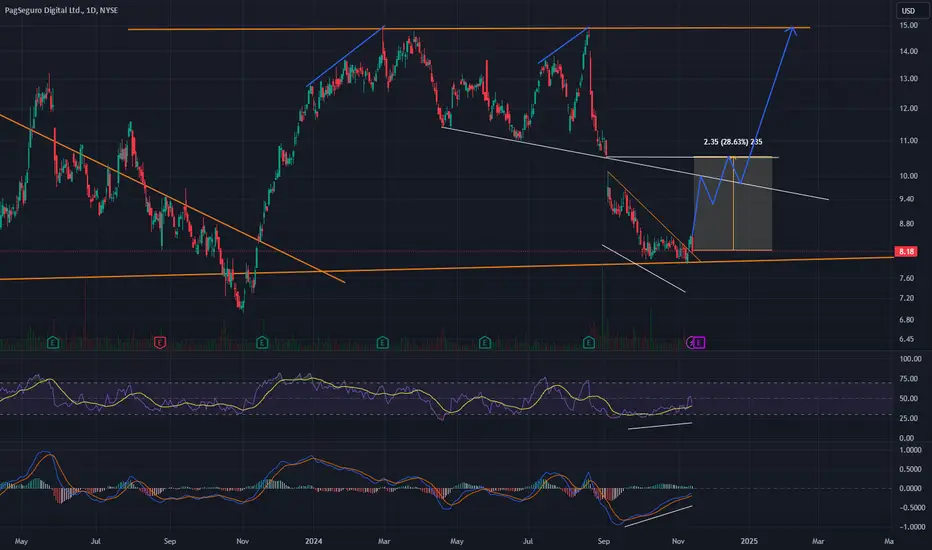
Task: Click the 2024 label on time axis
Action: point(313,541)
